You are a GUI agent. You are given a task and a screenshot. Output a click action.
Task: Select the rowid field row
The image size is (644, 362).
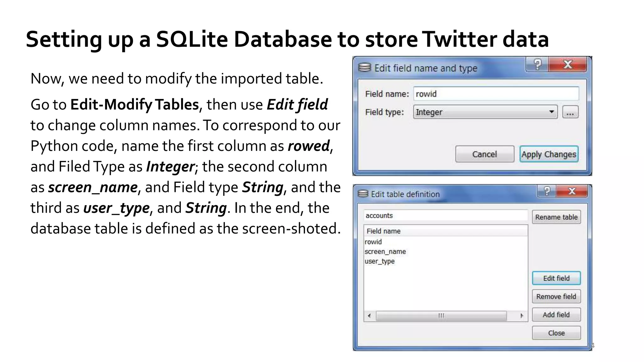click(x=446, y=242)
